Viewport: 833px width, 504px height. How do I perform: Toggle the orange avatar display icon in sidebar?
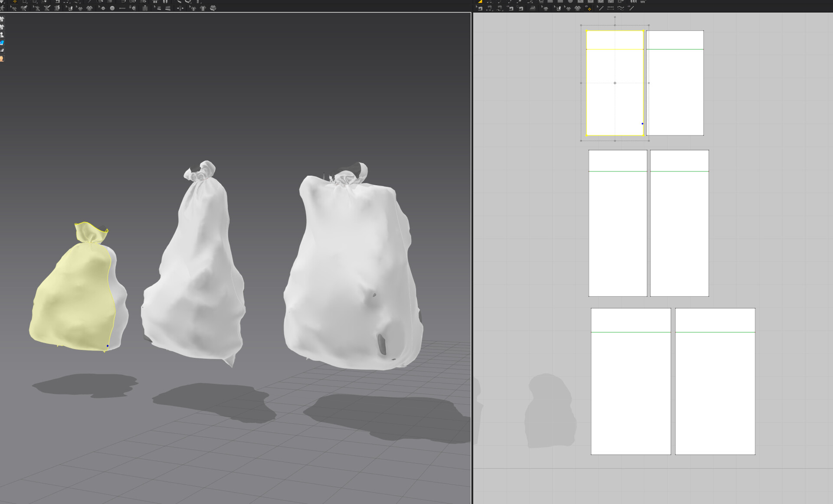2,59
